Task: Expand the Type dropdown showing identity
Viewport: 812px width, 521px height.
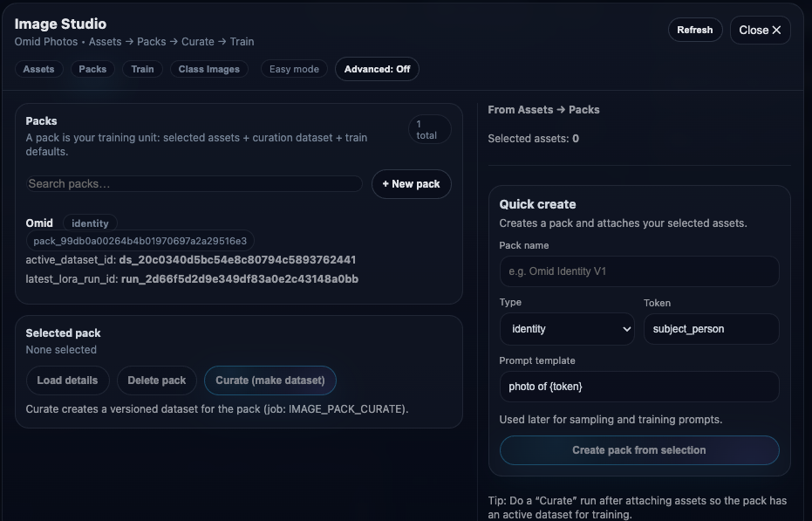Action: pyautogui.click(x=567, y=329)
